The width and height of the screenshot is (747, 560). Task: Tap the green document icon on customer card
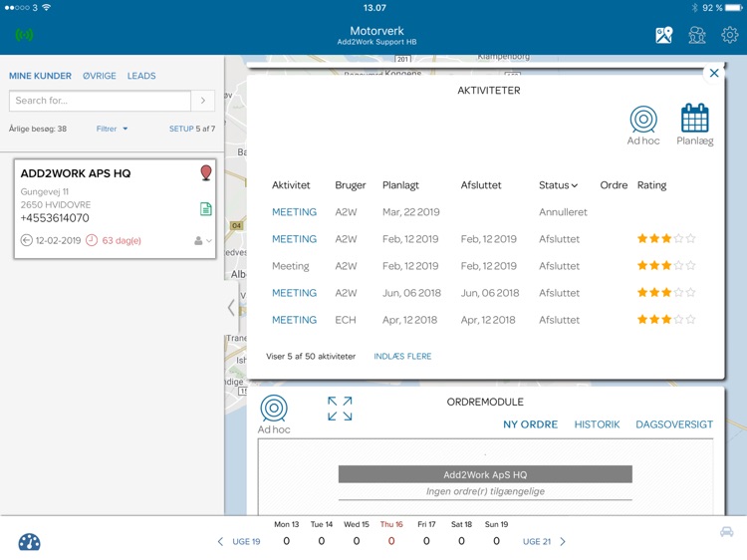pyautogui.click(x=206, y=209)
